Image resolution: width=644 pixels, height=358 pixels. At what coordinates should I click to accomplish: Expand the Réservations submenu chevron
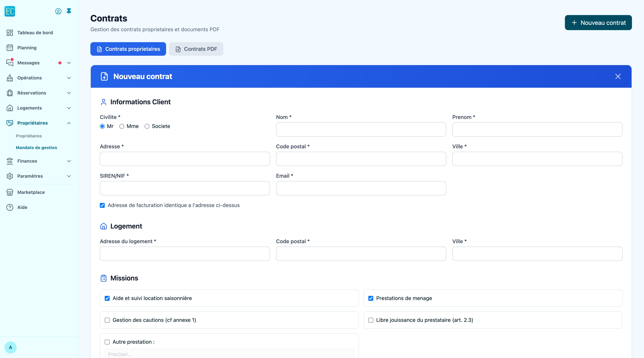click(69, 93)
